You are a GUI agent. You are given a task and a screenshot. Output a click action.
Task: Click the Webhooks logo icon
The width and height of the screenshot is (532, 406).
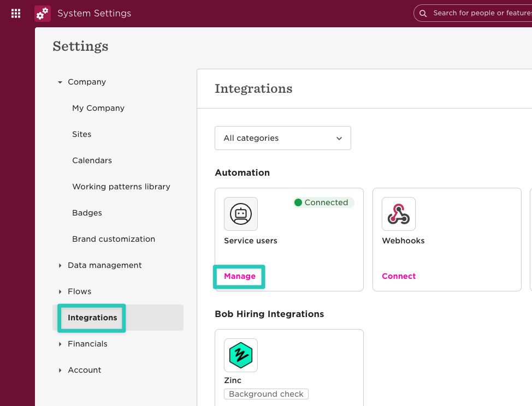[x=399, y=214]
